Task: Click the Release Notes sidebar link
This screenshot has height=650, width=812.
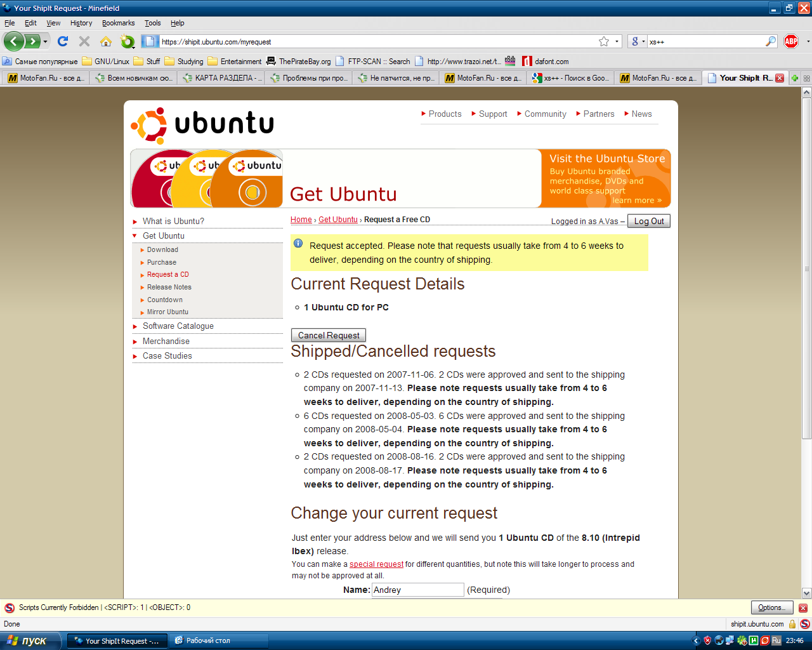Action: click(169, 287)
